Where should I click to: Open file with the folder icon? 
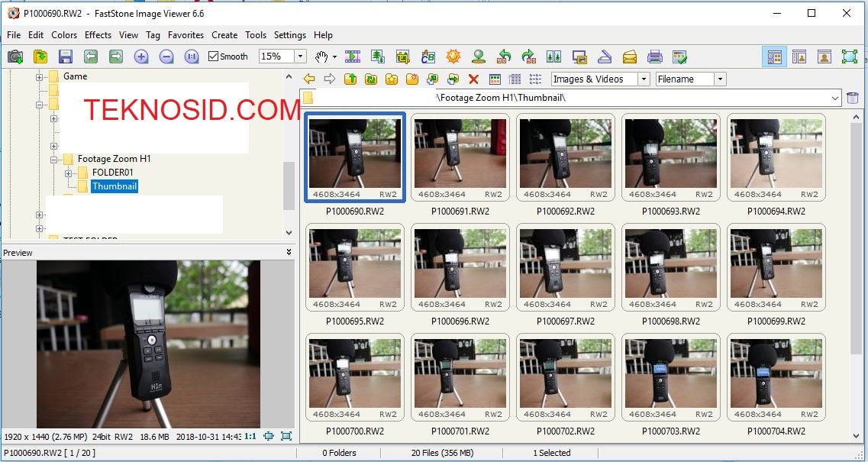(x=40, y=57)
